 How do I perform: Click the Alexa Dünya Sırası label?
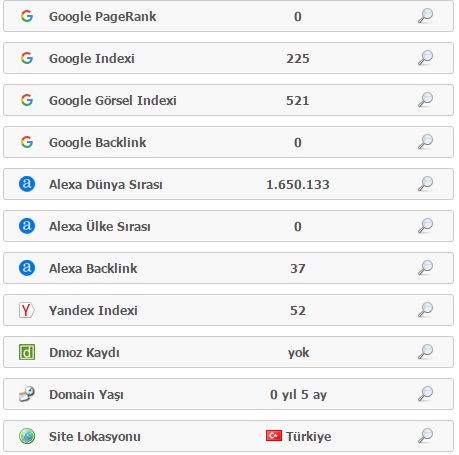[106, 184]
